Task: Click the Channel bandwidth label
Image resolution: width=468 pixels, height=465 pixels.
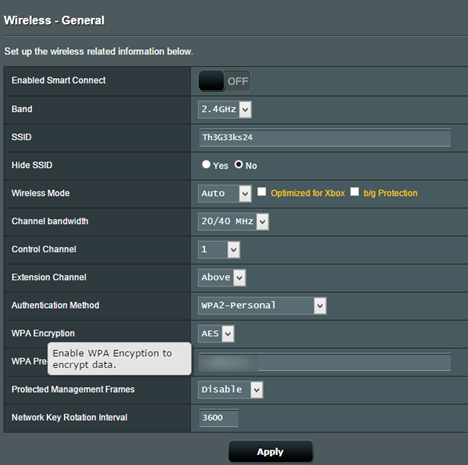Action: [50, 221]
